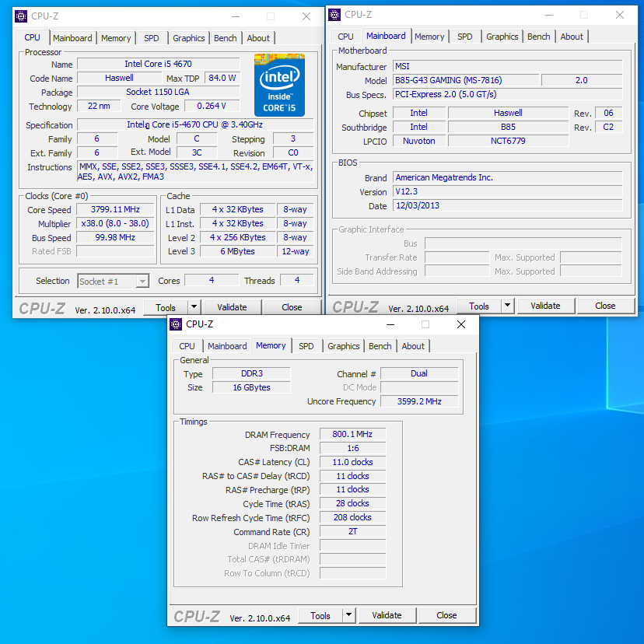Open Graphics tab in the Mainboard window

(502, 37)
